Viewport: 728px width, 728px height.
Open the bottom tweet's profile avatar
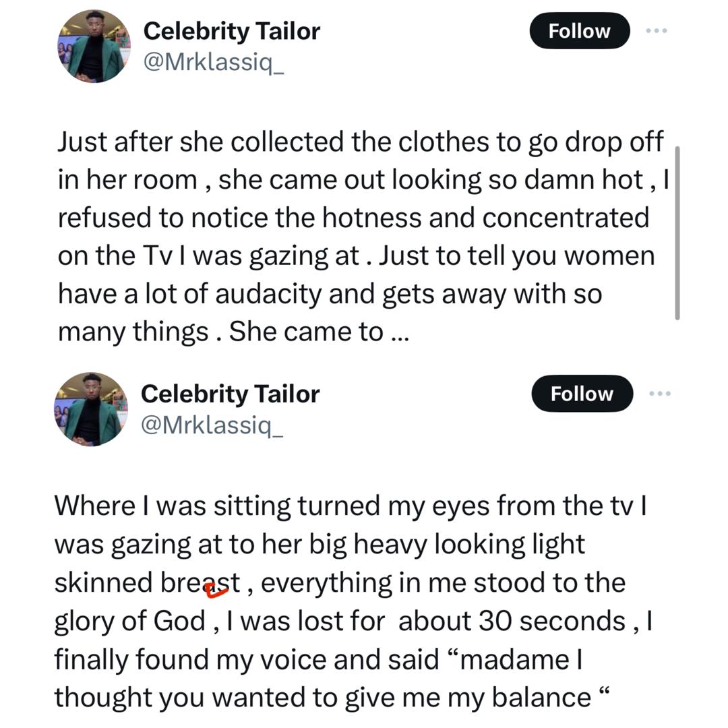pyautogui.click(x=91, y=409)
